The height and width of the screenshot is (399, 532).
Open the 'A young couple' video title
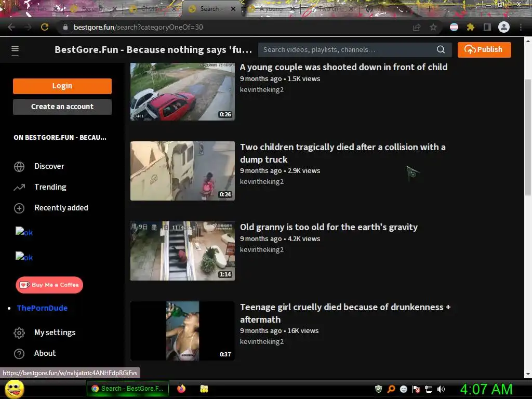coord(344,67)
